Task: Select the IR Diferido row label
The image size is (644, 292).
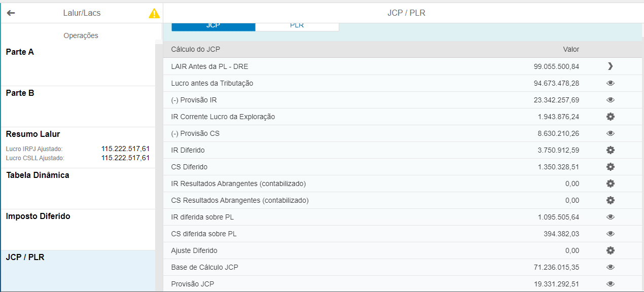Action: (x=188, y=150)
